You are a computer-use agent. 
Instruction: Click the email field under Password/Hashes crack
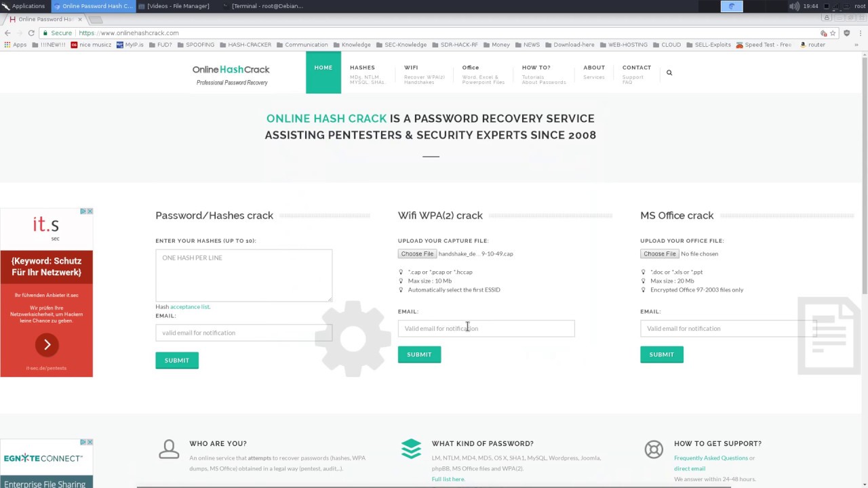click(243, 333)
